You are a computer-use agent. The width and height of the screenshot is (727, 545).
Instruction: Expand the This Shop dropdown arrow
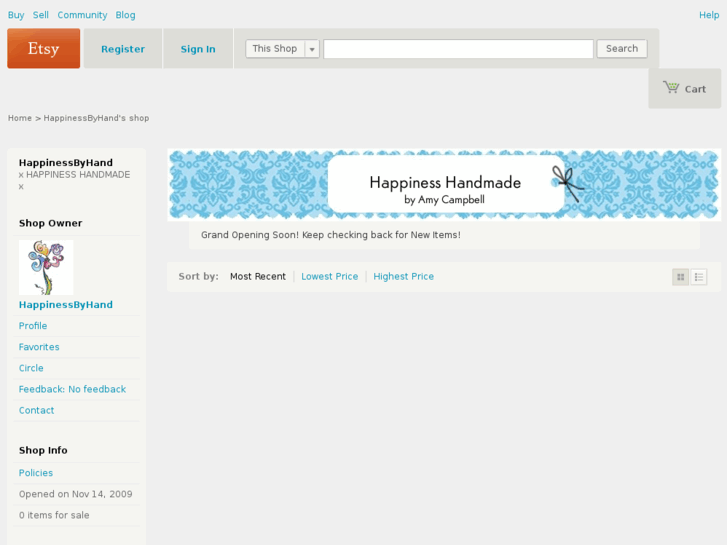312,49
